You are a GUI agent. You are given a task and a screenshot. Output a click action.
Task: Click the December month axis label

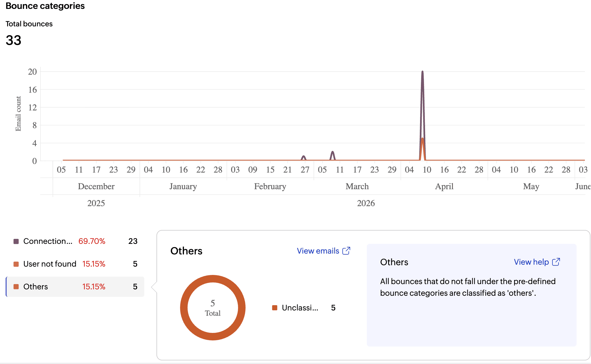point(96,186)
